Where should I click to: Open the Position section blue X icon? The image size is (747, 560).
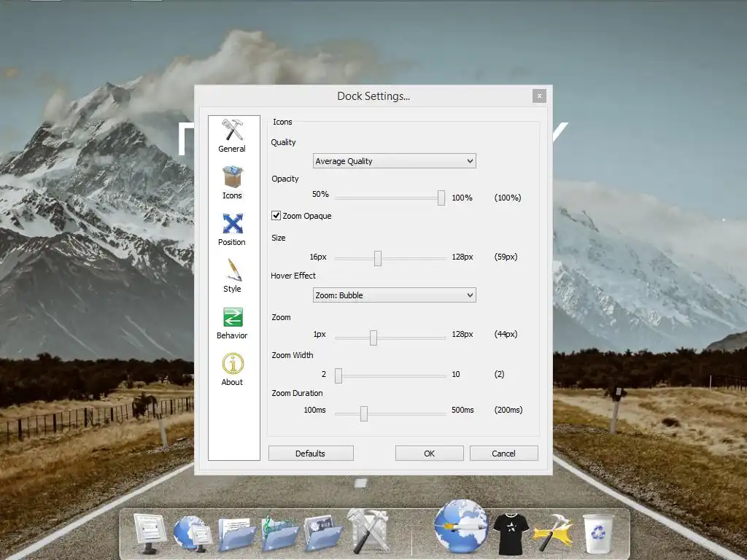(233, 223)
